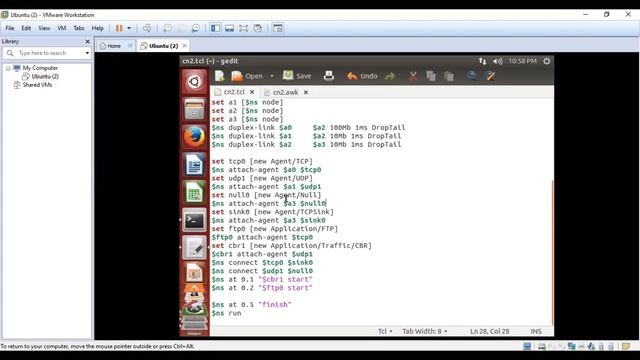Open the snapshot manager icon
Screen dimensions: 640x360
click(x=196, y=28)
